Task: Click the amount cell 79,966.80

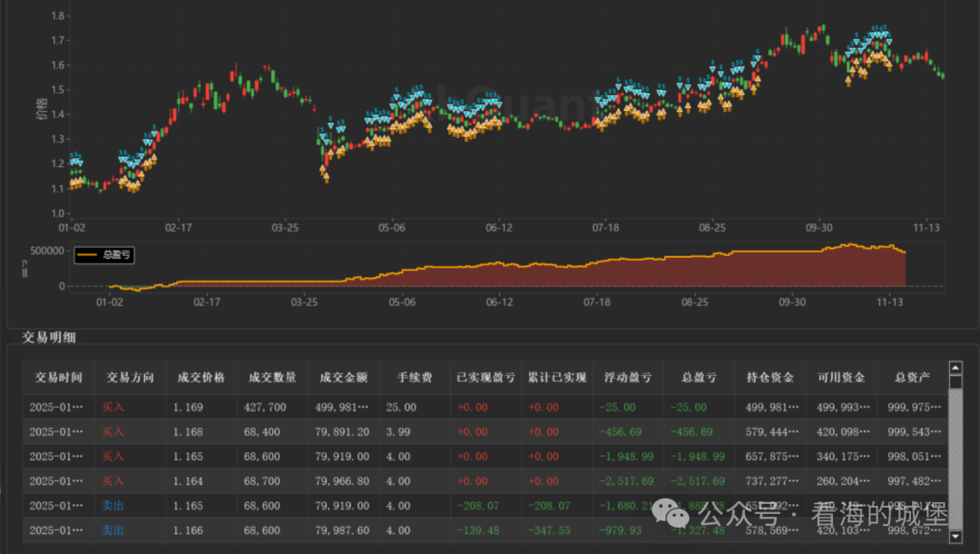Action: (x=342, y=481)
